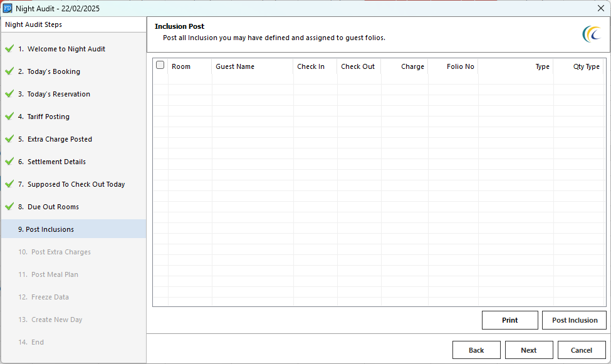The width and height of the screenshot is (611, 364).
Task: Click the Post Inclusion button
Action: coord(574,320)
